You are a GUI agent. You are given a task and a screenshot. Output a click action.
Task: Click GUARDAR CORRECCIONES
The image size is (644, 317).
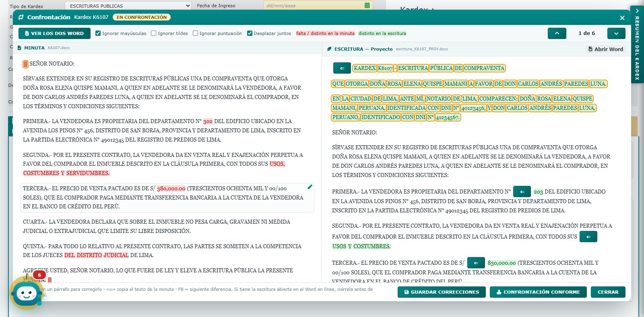coord(442,292)
